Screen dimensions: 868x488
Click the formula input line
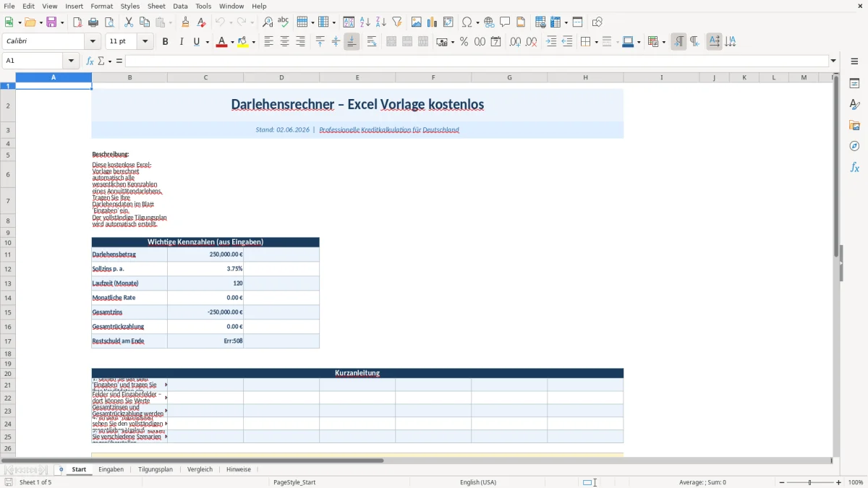477,61
